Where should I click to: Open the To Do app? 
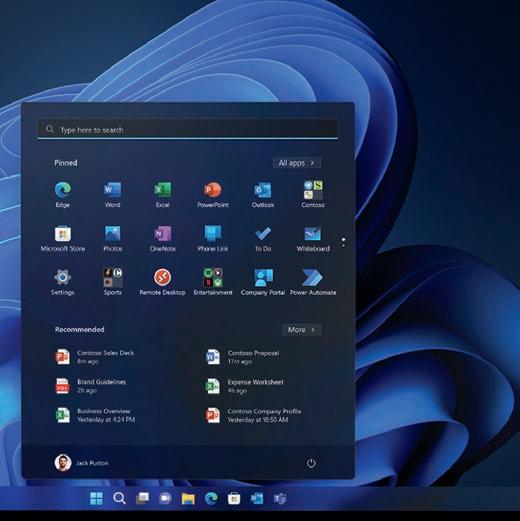coord(263,239)
